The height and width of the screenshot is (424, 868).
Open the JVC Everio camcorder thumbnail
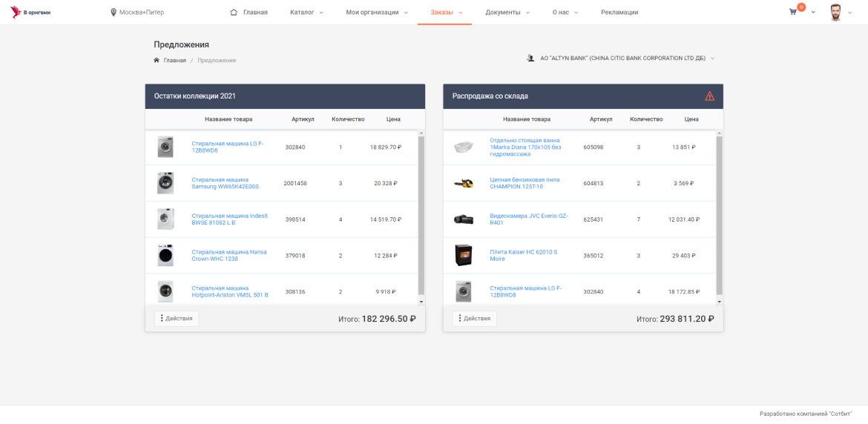464,219
